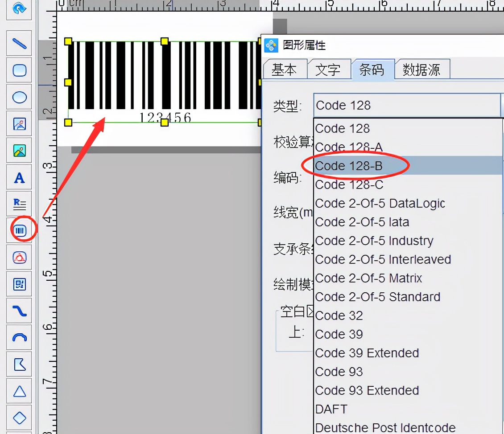
Task: Select the 2D QR code tool
Action: click(19, 284)
